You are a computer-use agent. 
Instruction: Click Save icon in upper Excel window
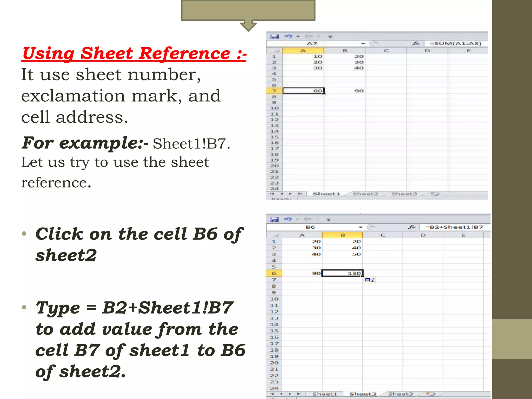point(274,37)
